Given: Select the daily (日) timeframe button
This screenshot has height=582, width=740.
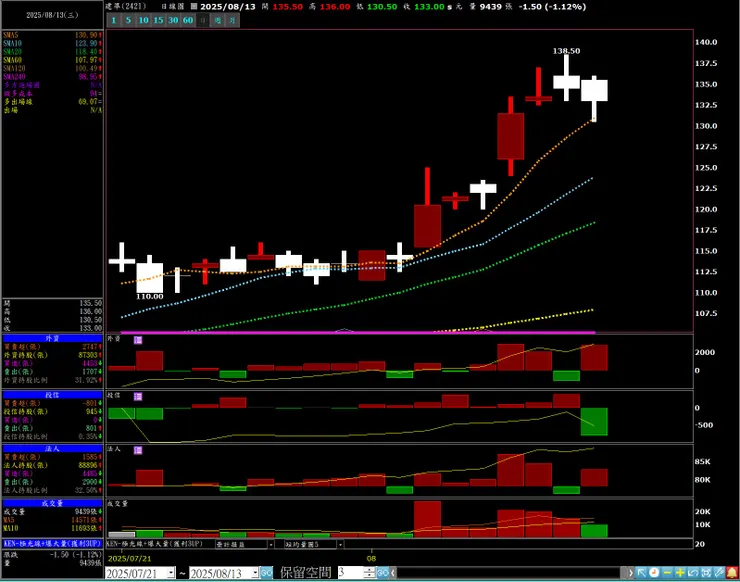Looking at the screenshot, I should tap(203, 20).
